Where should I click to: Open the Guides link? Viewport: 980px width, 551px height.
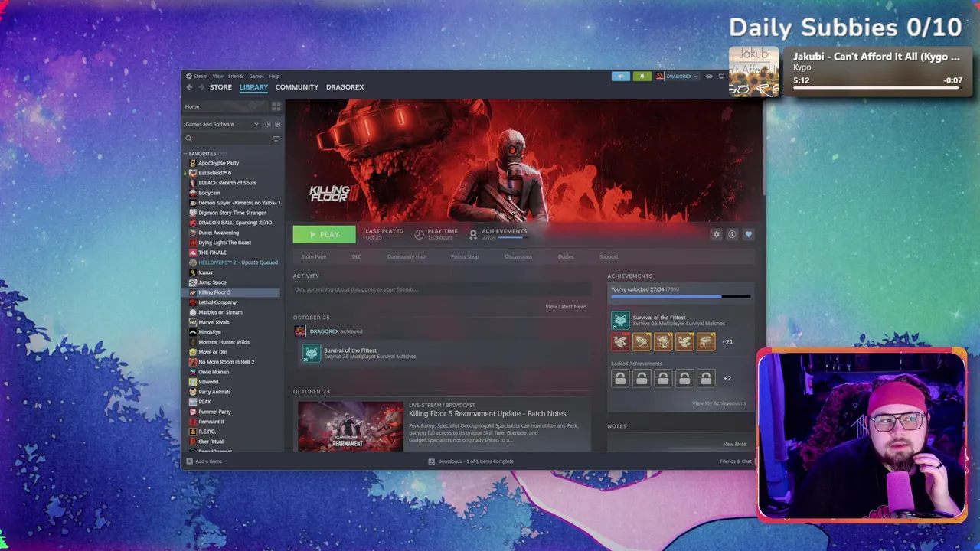click(x=566, y=256)
